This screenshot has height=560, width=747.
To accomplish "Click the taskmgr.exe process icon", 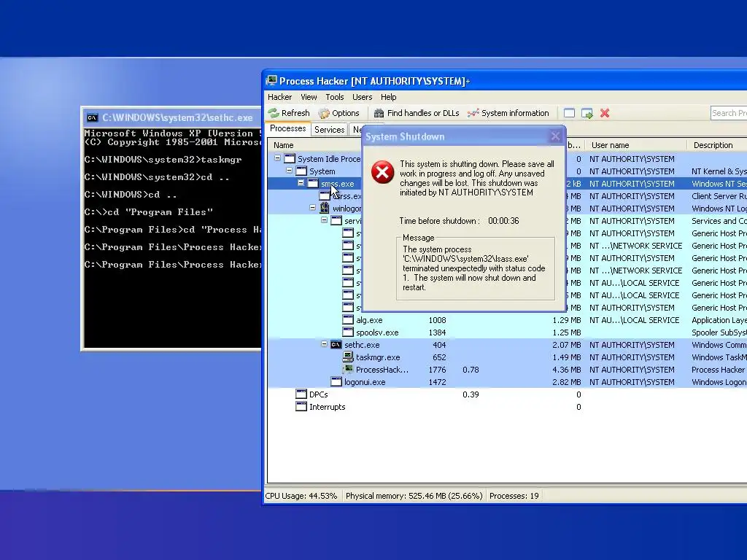I will point(348,357).
